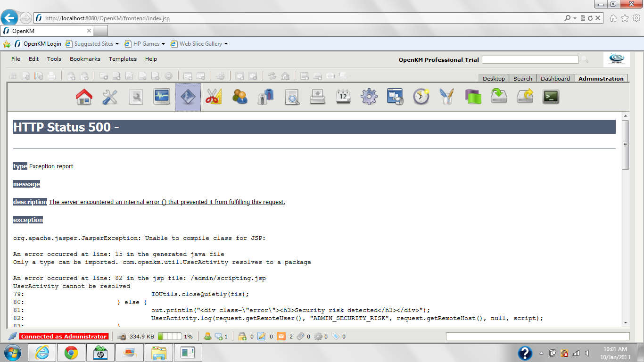Open the Settings gear admin icon
The image size is (644, 362).
tap(369, 96)
